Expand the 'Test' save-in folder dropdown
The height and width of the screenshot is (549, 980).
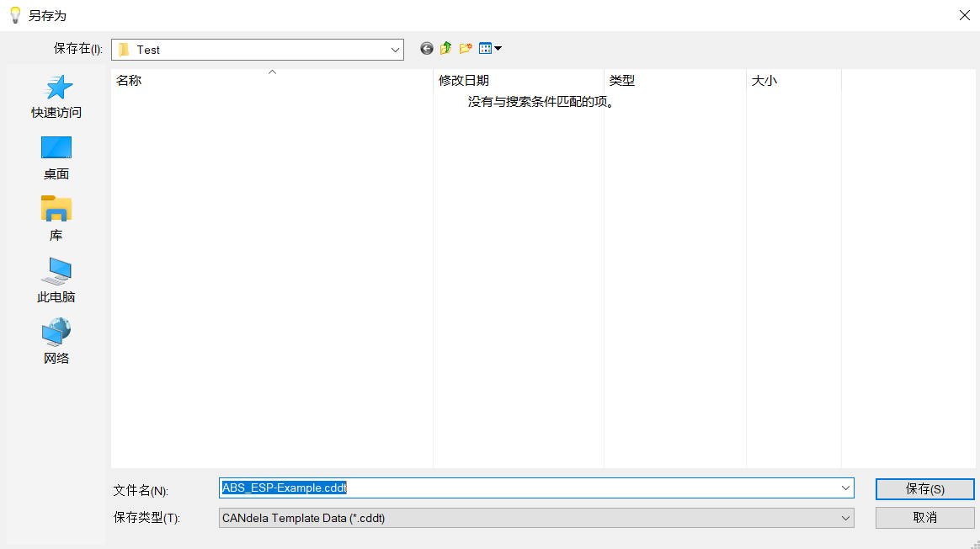(x=395, y=50)
